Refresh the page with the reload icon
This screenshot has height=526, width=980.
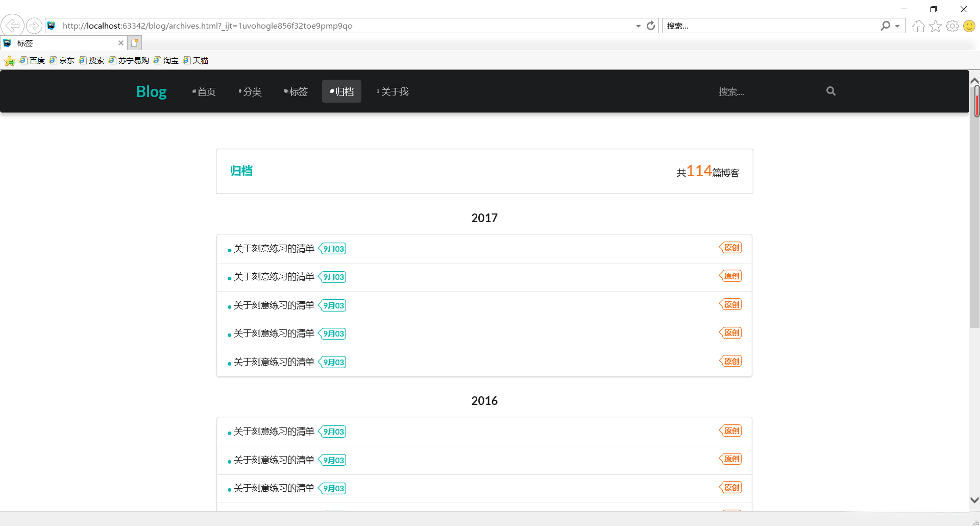(x=651, y=26)
